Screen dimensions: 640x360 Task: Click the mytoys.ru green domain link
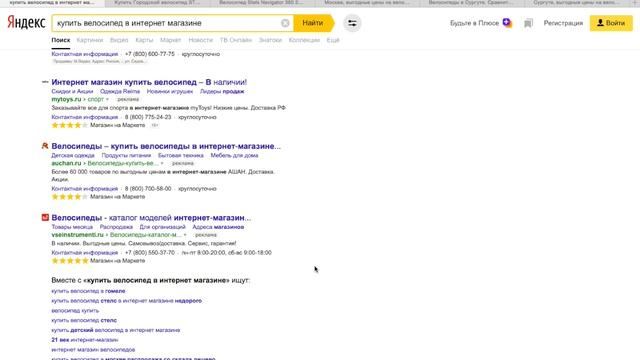point(66,99)
